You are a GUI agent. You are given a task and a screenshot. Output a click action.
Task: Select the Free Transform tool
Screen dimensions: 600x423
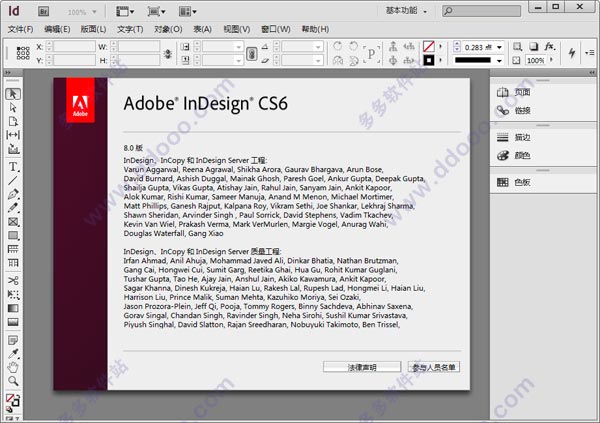(13, 294)
